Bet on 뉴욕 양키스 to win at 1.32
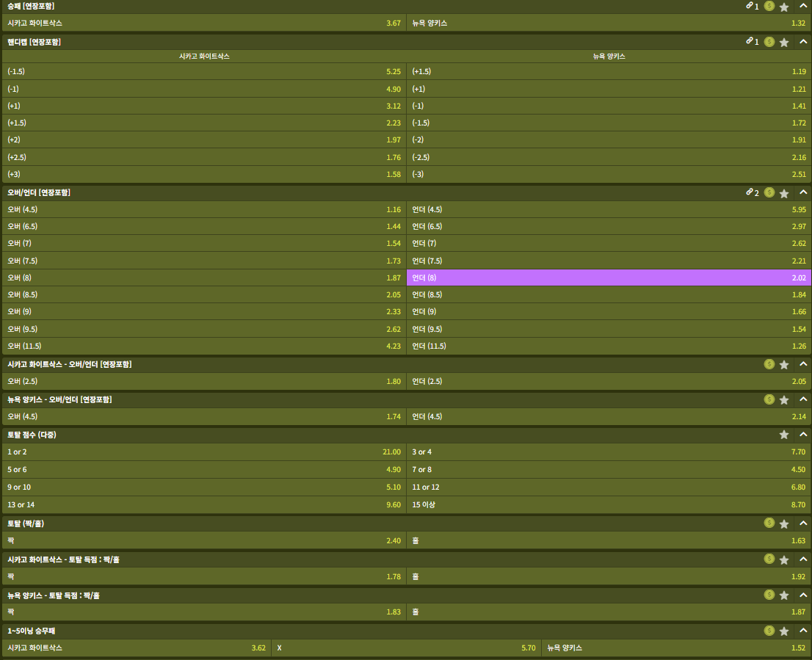Screen dimensions: 812x660 click(609, 23)
